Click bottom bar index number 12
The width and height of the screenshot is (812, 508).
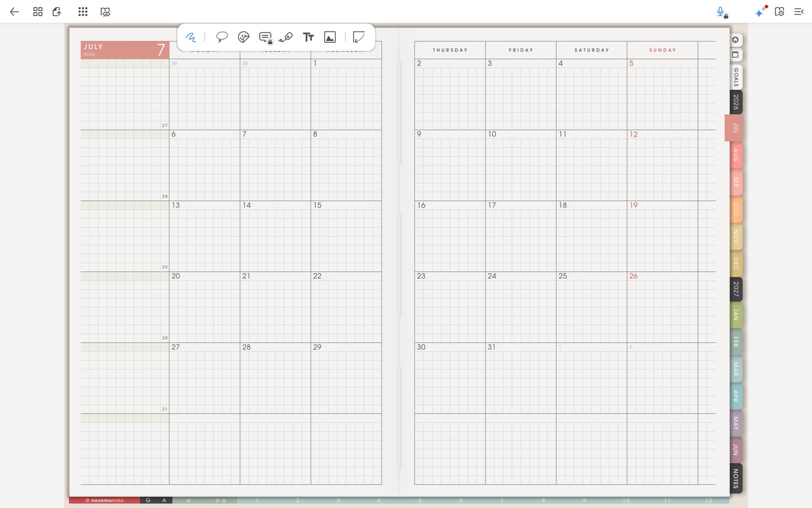coord(708,500)
